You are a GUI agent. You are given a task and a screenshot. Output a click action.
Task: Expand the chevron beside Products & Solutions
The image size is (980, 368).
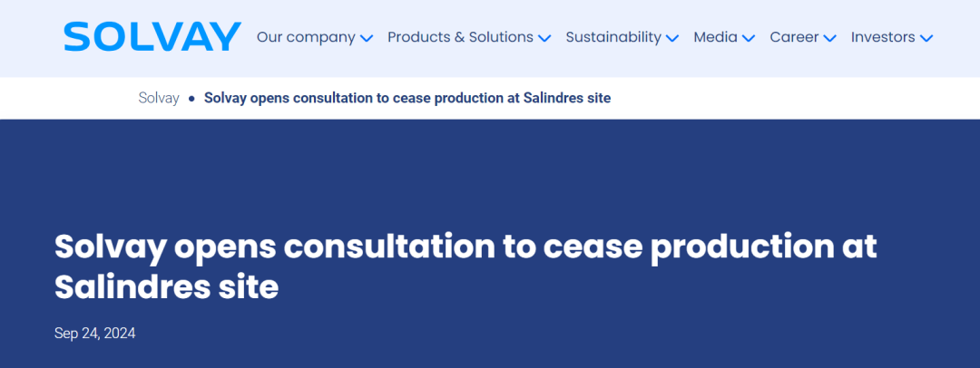(544, 38)
